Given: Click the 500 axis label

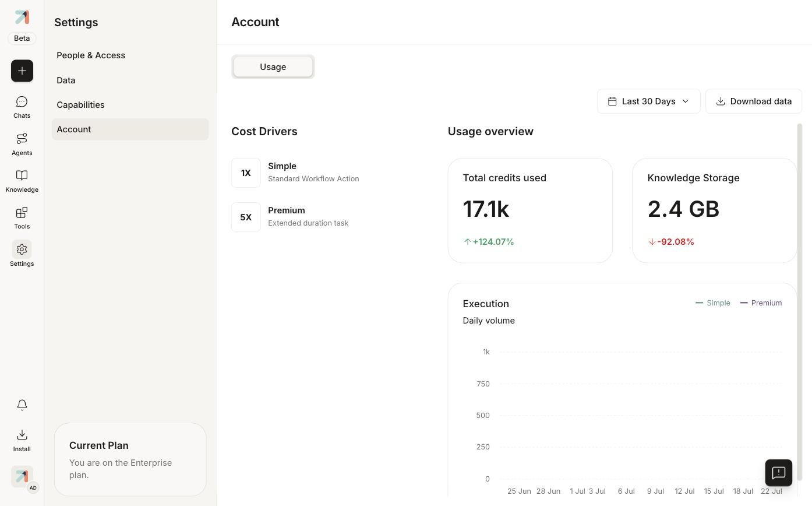Looking at the screenshot, I should coord(483,416).
